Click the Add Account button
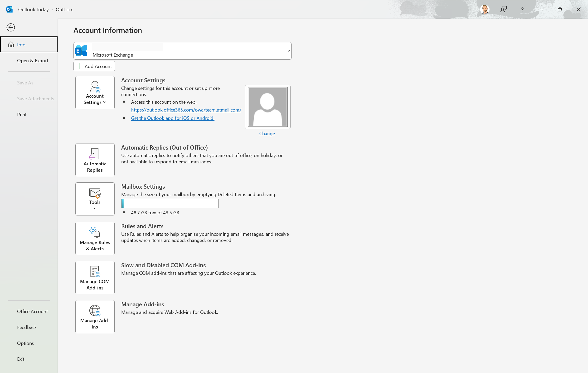The width and height of the screenshot is (588, 373). click(94, 66)
